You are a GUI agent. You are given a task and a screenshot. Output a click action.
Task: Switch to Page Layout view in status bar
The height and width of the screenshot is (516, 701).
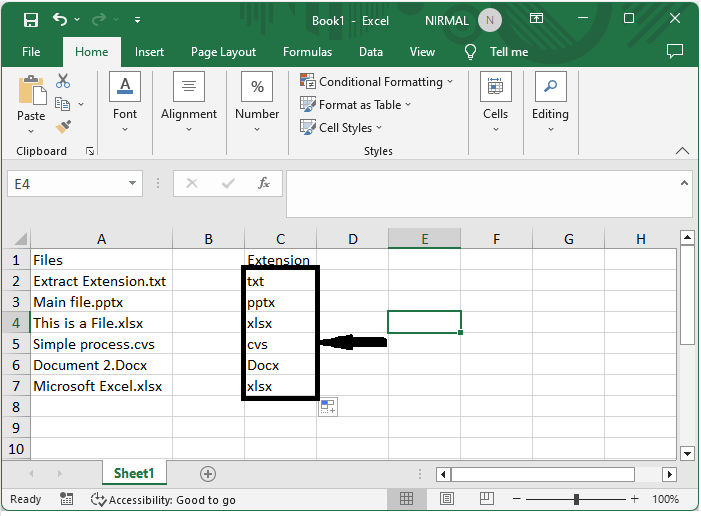click(x=447, y=499)
